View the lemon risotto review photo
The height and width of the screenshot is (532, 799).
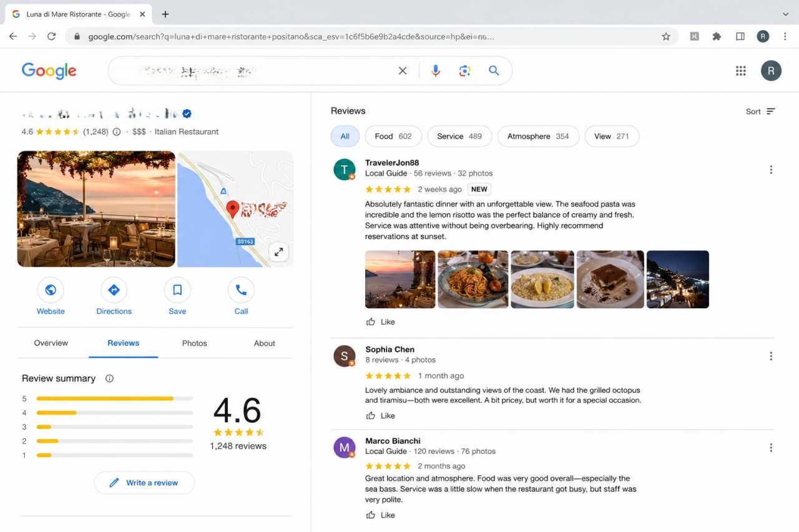click(542, 279)
